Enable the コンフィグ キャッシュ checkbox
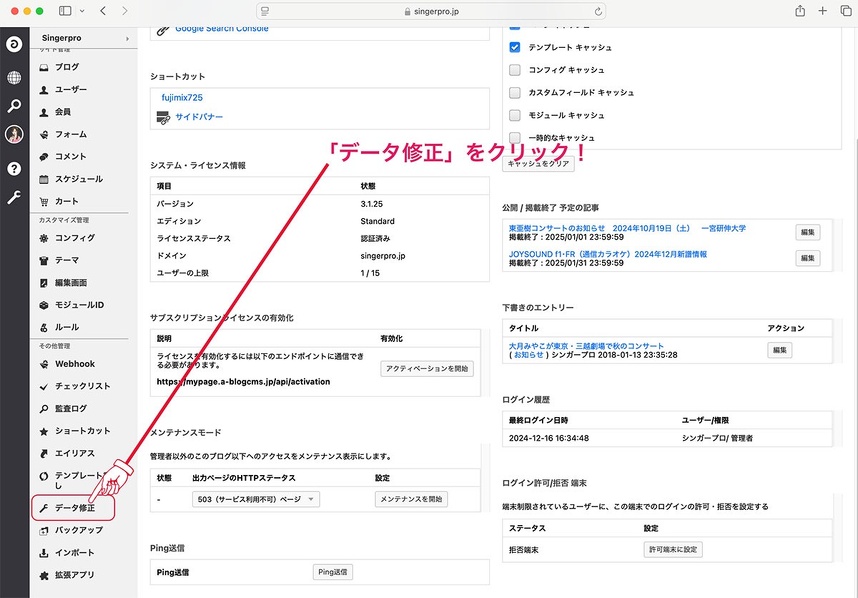The height and width of the screenshot is (598, 858). coord(515,70)
